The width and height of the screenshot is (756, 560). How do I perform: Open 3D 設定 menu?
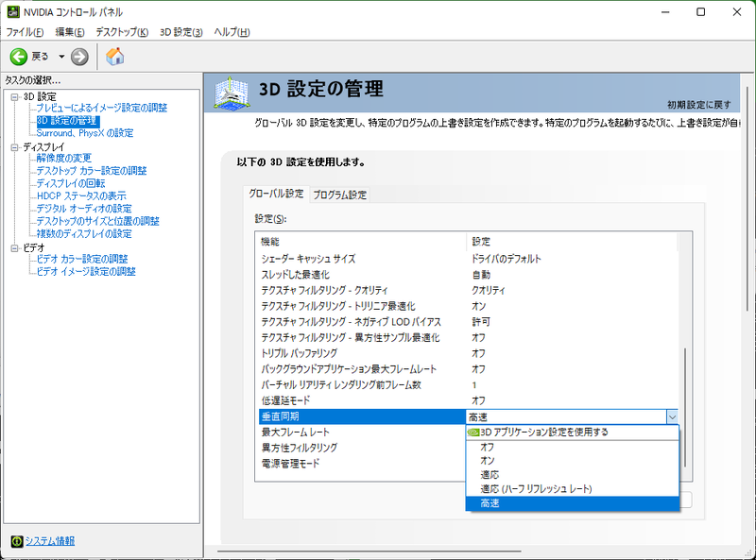[180, 32]
